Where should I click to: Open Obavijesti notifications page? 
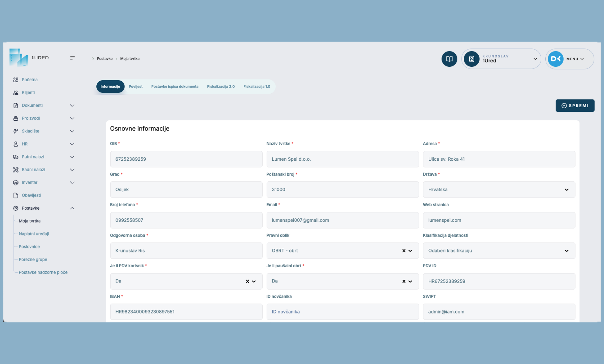(x=31, y=195)
